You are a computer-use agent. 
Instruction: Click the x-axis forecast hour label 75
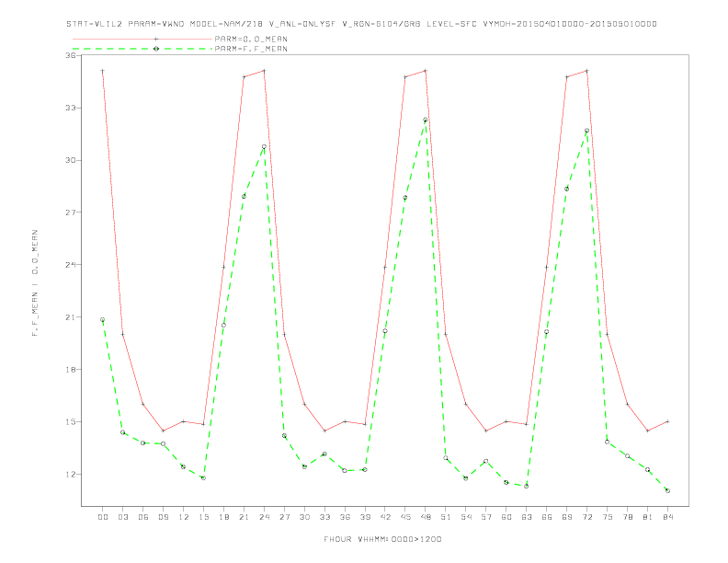point(608,517)
